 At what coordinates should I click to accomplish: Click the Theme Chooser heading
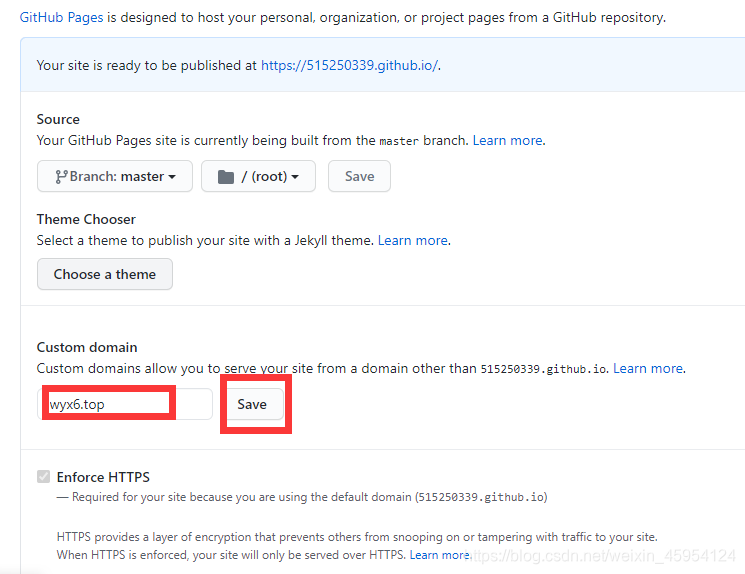(86, 219)
